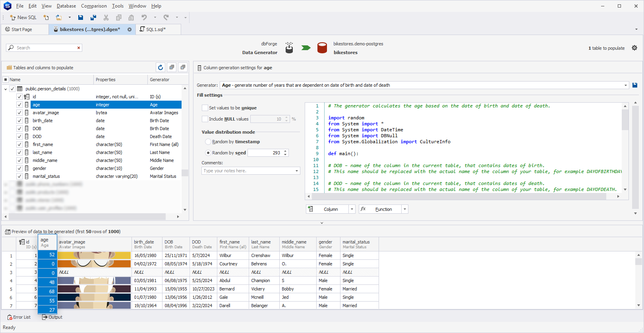644x333 pixels.
Task: Click the bikestores database cylinder icon
Action: [x=322, y=48]
